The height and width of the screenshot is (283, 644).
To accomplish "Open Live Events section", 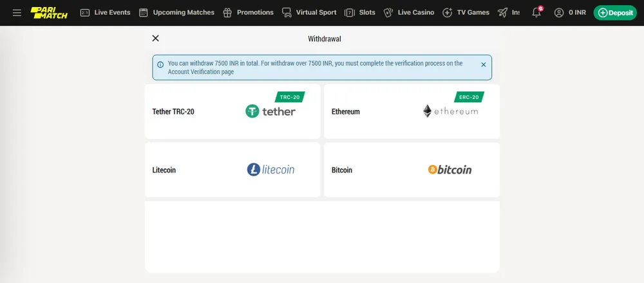I will [x=112, y=13].
